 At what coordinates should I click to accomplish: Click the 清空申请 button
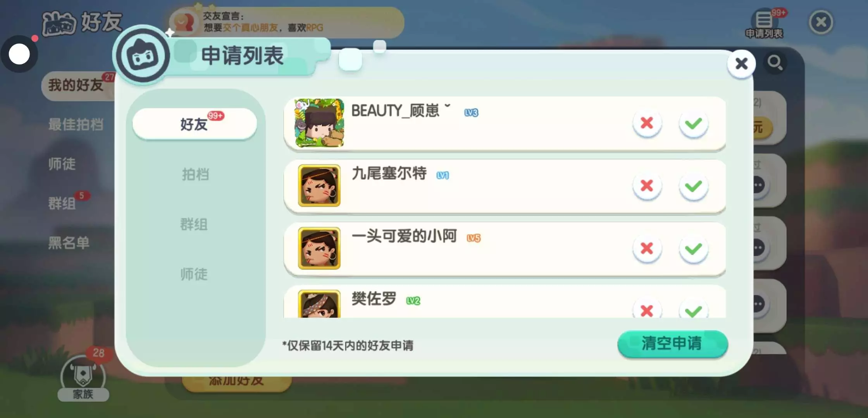pos(672,344)
